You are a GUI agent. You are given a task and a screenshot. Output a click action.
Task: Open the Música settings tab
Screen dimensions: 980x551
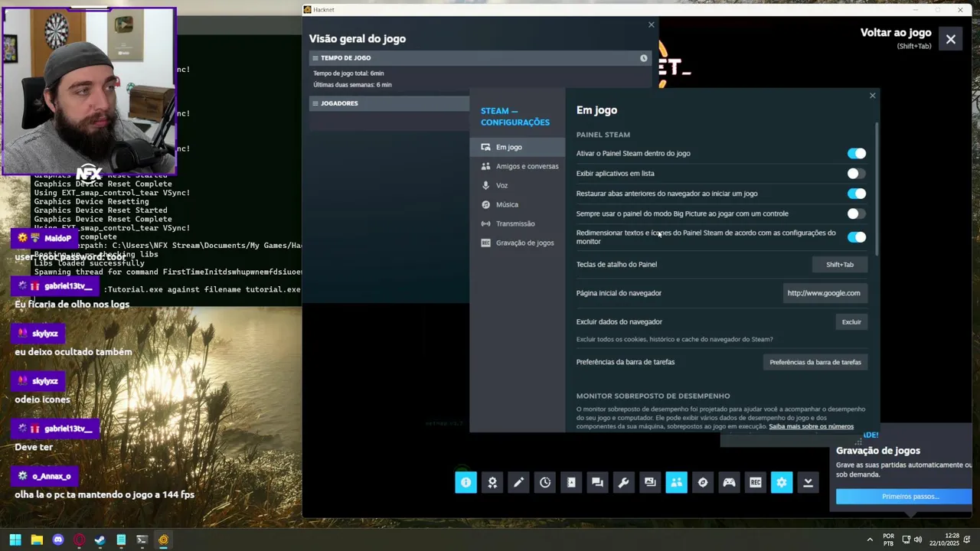coord(518,204)
